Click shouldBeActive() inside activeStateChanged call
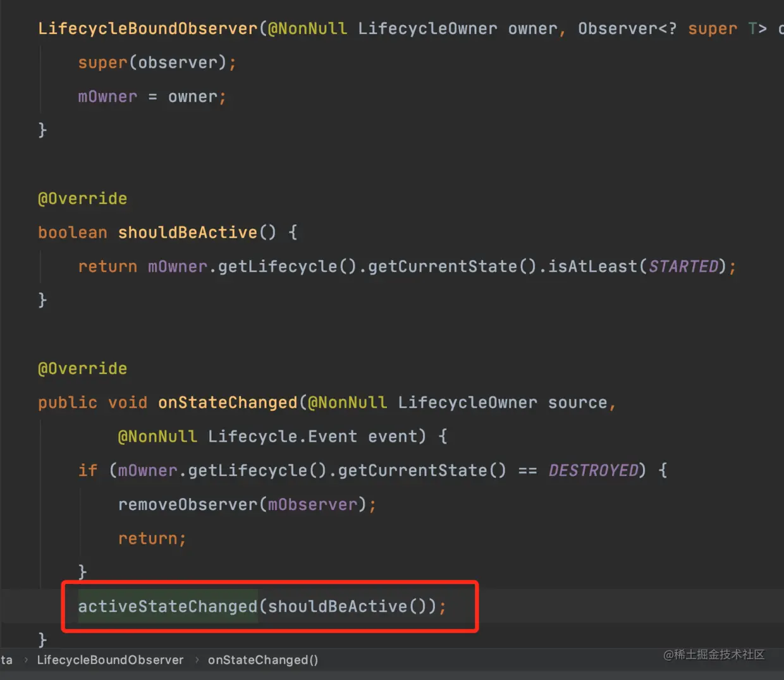 pyautogui.click(x=347, y=606)
